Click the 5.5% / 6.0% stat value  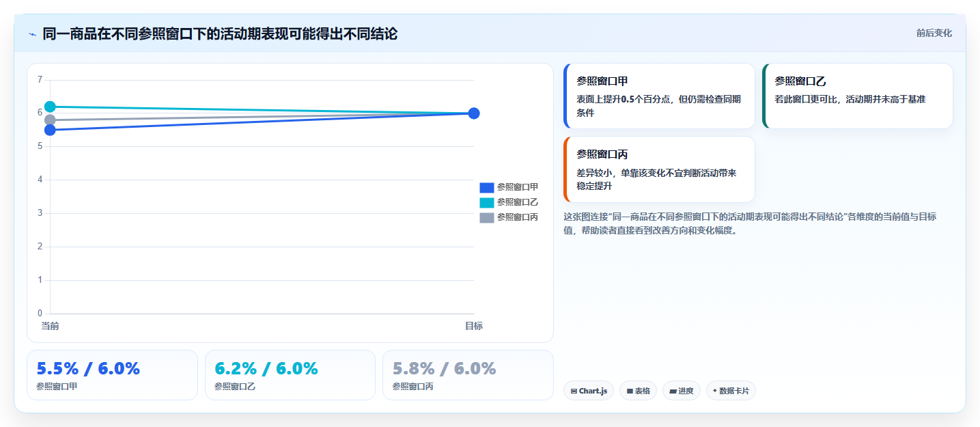click(x=88, y=369)
